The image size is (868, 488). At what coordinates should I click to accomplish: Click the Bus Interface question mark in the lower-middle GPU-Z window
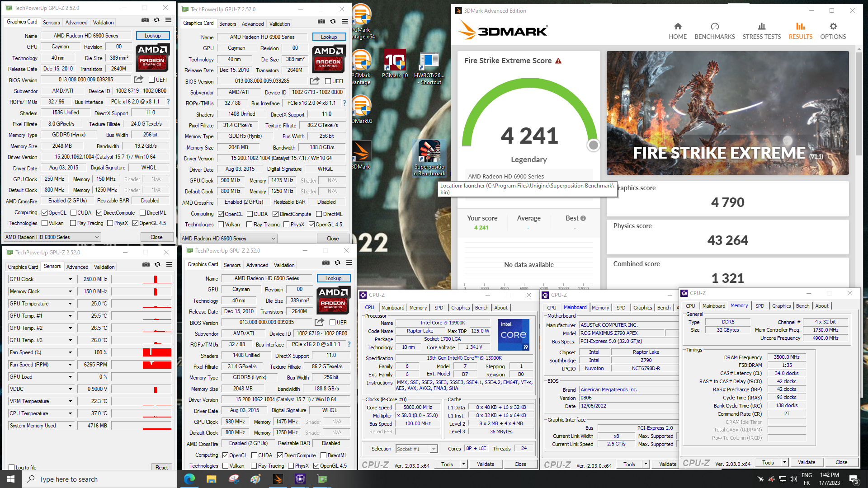(x=349, y=344)
